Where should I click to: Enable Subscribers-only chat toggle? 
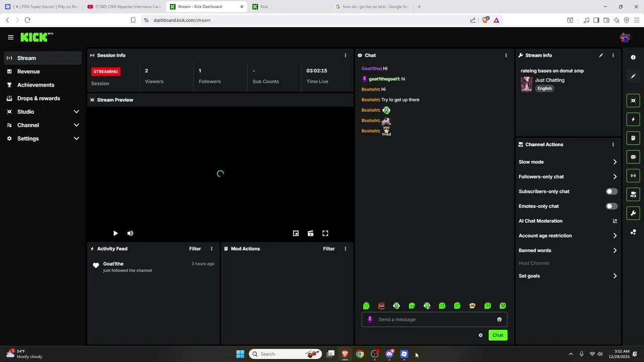611,192
